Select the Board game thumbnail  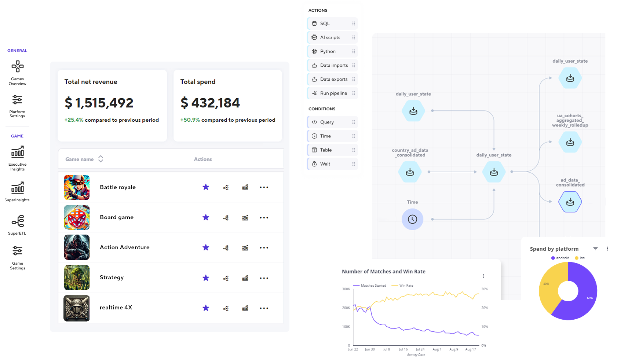[77, 217]
